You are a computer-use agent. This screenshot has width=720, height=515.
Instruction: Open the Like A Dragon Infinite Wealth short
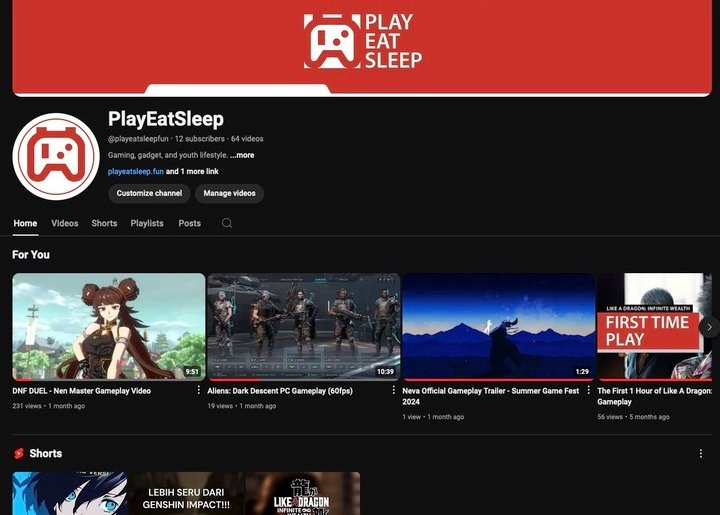303,493
